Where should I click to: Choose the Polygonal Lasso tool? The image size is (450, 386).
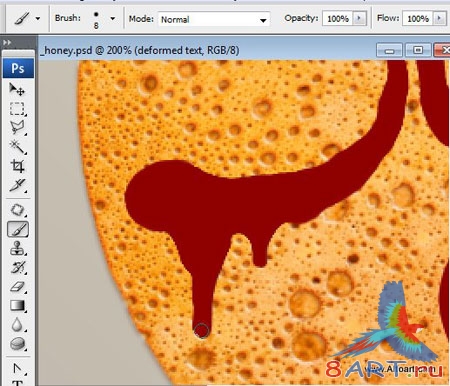point(17,127)
